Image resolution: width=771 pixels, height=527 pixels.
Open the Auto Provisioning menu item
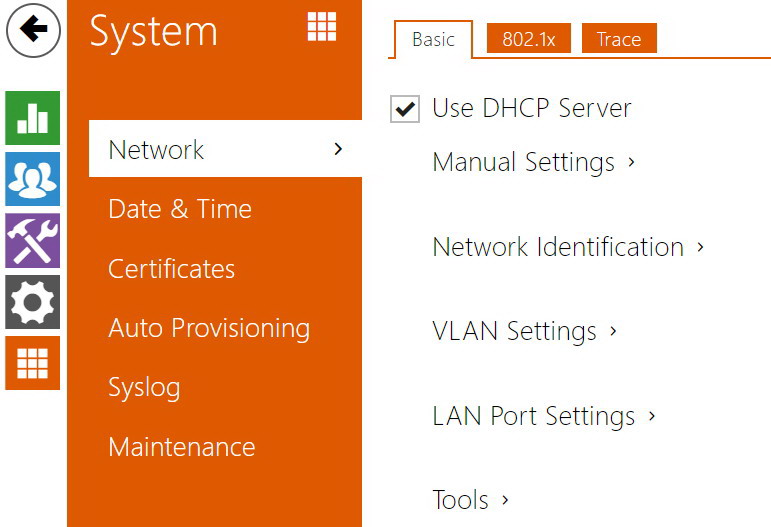[209, 328]
